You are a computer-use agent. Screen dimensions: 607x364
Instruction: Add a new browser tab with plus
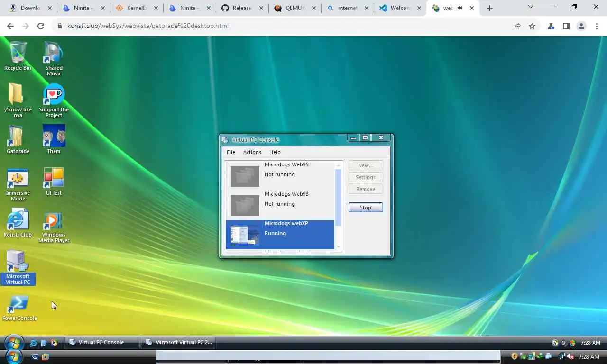(x=490, y=8)
